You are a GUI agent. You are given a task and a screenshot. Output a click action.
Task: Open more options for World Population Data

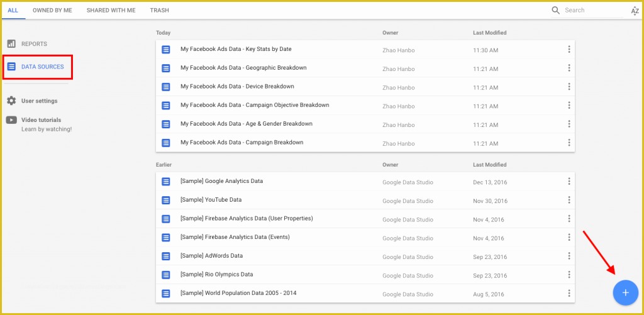[569, 294]
